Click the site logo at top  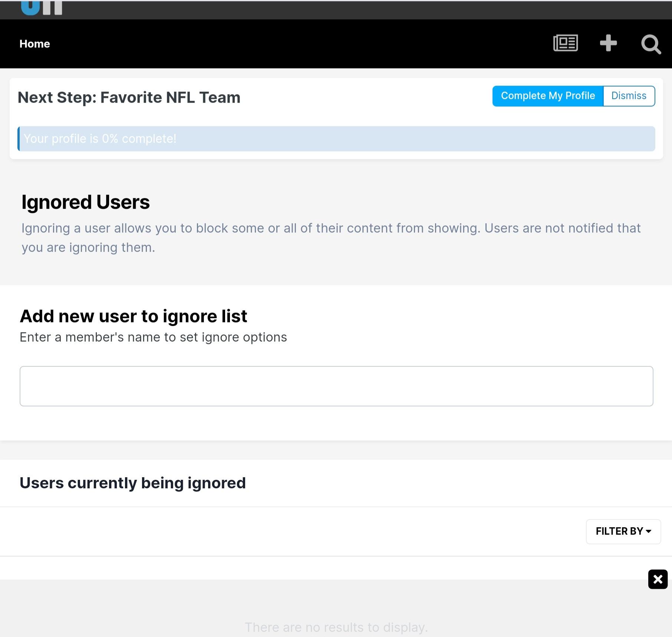click(x=42, y=7)
